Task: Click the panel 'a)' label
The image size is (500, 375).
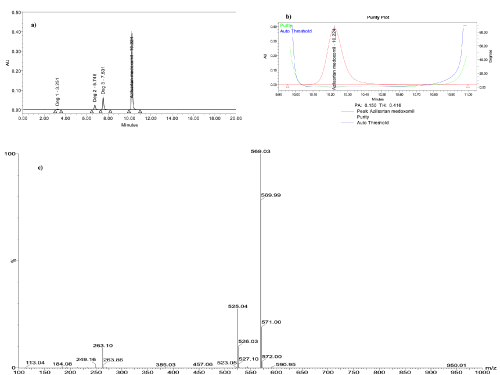Action: [34, 25]
